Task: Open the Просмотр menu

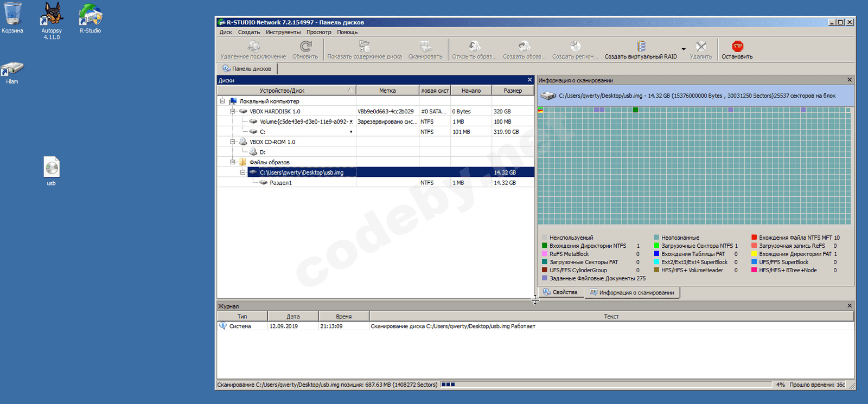Action: [x=318, y=33]
